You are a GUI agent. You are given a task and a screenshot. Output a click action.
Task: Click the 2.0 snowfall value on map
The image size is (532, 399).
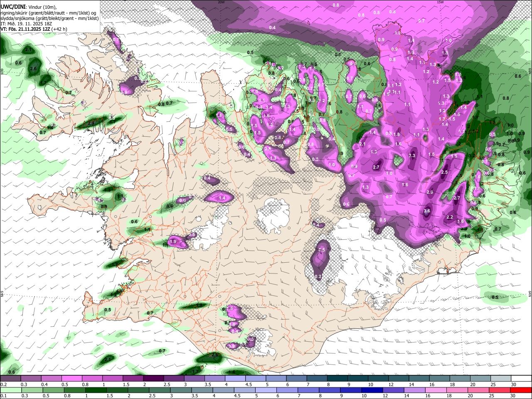(430, 192)
